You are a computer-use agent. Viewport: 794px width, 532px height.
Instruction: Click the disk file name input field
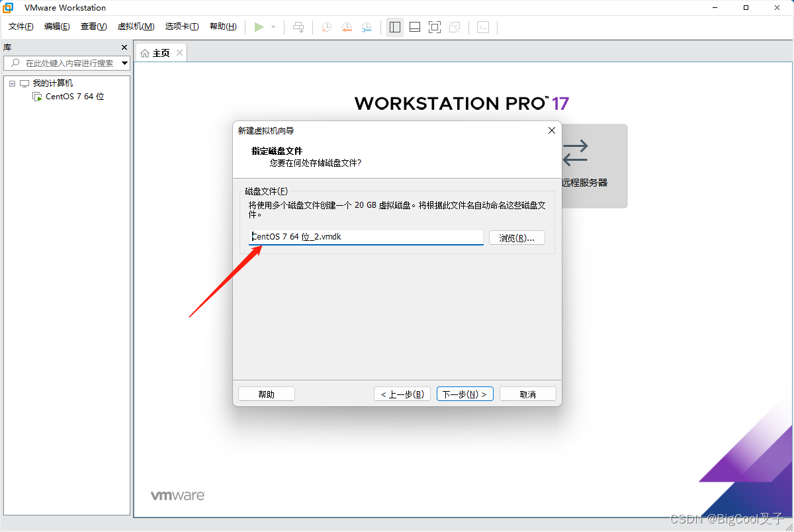point(366,237)
